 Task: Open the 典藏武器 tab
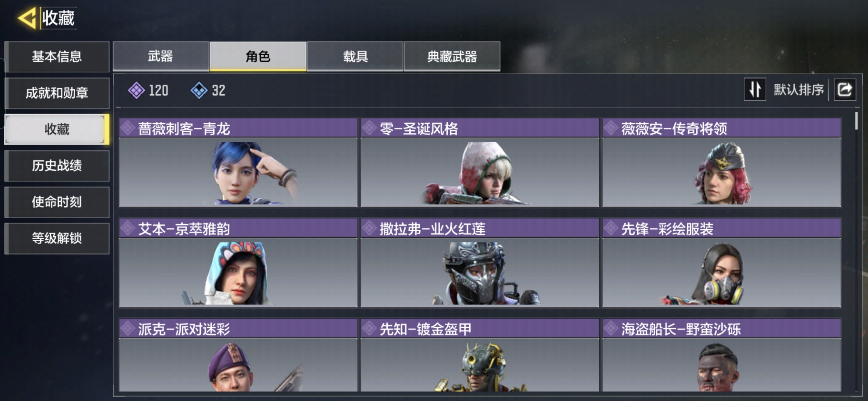(452, 56)
